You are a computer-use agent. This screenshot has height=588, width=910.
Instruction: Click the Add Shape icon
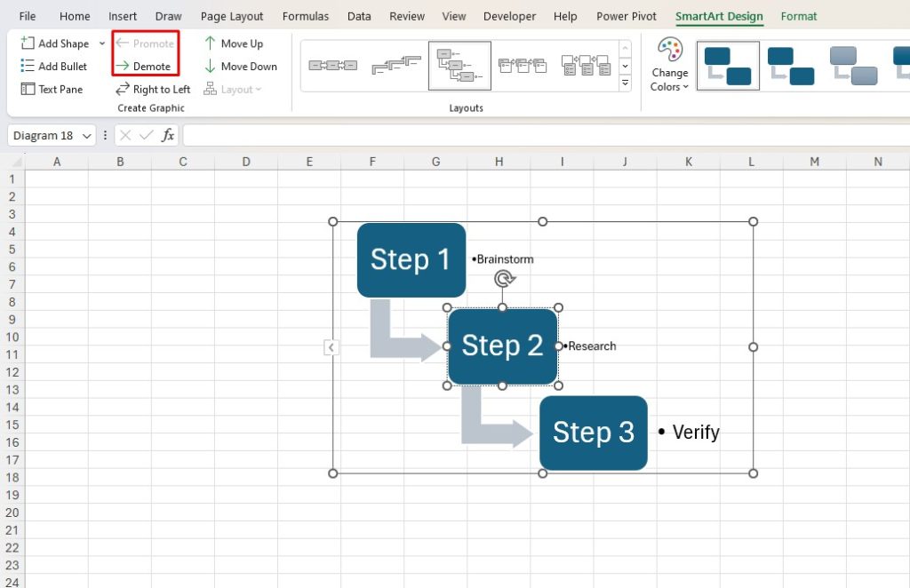pyautogui.click(x=29, y=43)
